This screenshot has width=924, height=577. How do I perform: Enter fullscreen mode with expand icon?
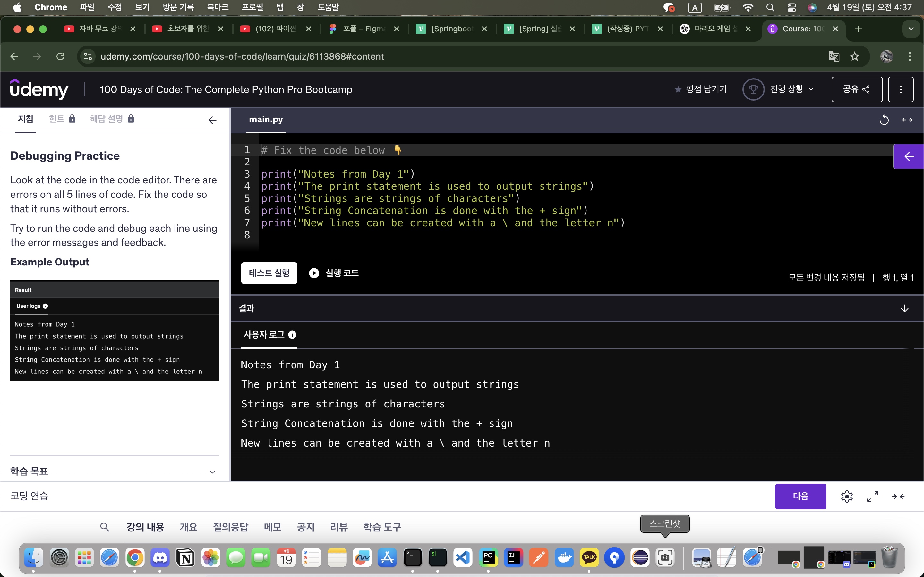tap(872, 497)
